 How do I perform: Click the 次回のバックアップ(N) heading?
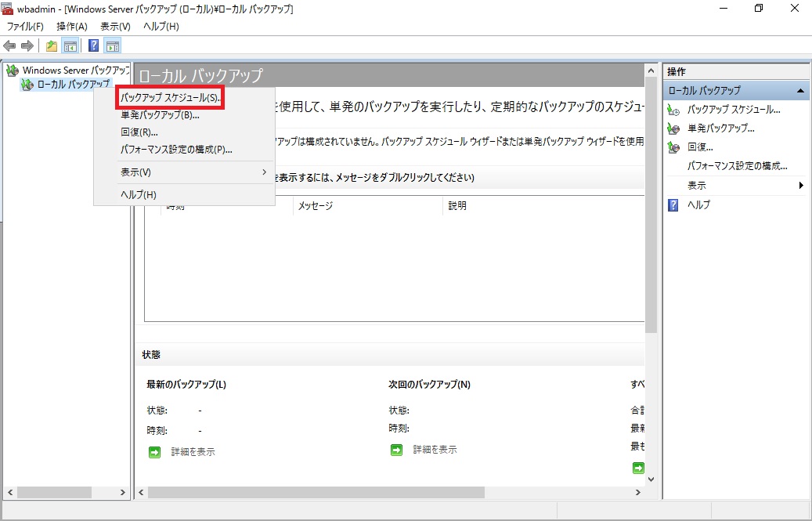point(429,384)
